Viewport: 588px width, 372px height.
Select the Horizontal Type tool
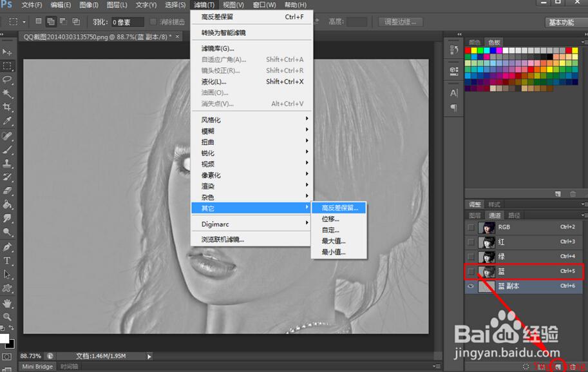8,260
